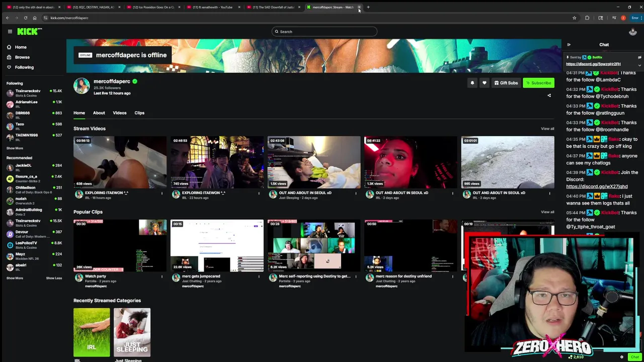The height and width of the screenshot is (362, 644).
Task: Open JackieDL recommended channel
Action: pos(34,166)
